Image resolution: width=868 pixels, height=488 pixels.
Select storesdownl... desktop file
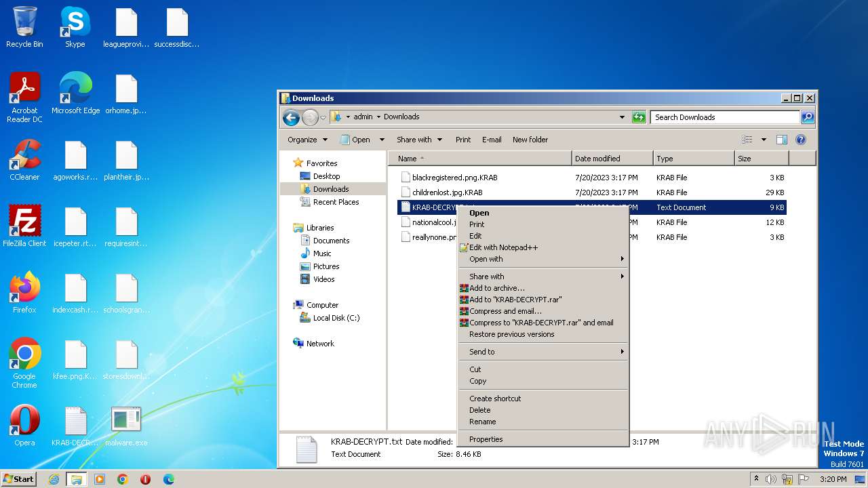pos(126,359)
